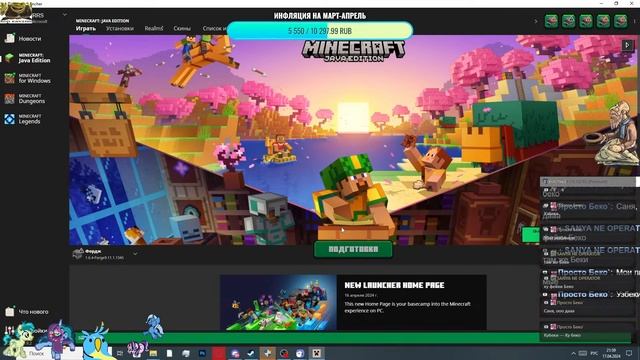
Task: Open Что нового at sidebar bottom
Action: 27,311
